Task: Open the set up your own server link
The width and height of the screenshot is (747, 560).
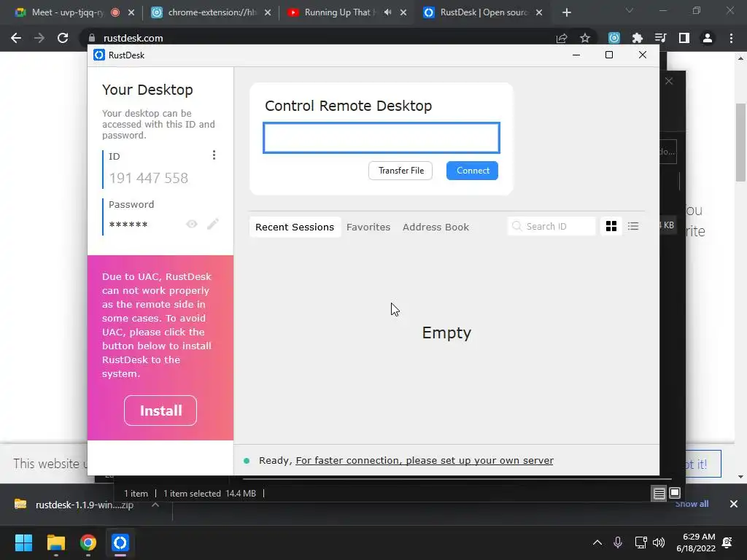Action: click(425, 461)
